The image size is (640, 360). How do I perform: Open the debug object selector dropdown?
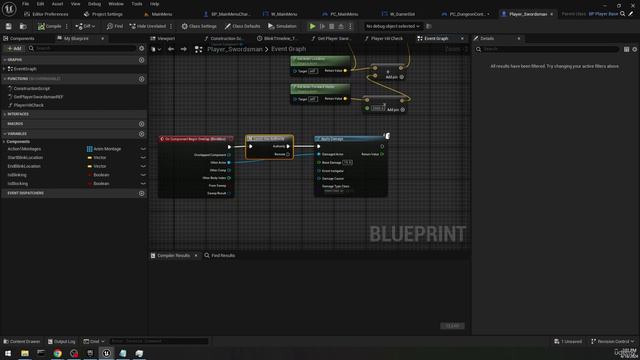(392, 26)
